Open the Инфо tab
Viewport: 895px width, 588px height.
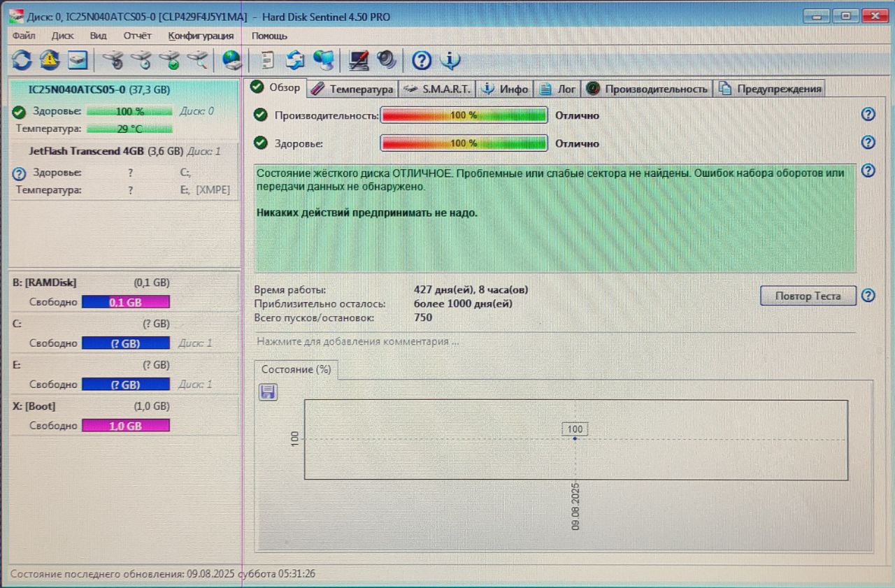[x=505, y=89]
